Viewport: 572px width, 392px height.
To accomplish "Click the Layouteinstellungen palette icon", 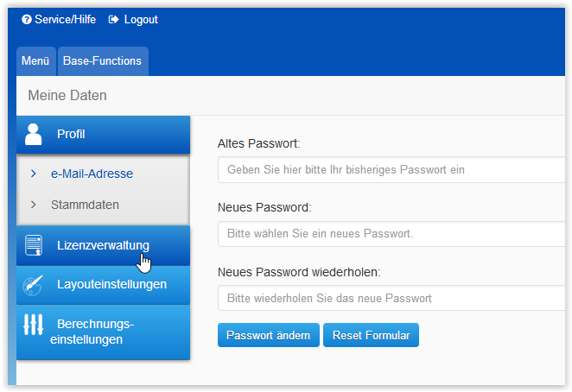I will [33, 284].
